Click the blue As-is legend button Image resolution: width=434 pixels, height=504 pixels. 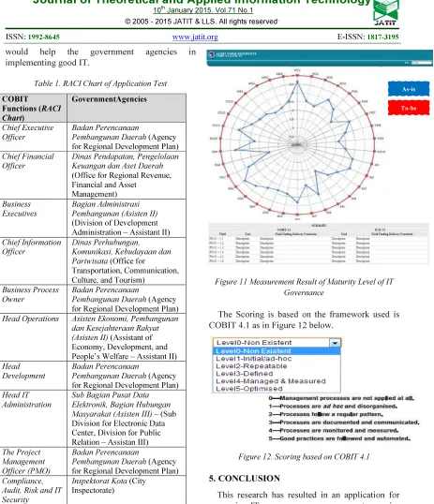(409, 89)
